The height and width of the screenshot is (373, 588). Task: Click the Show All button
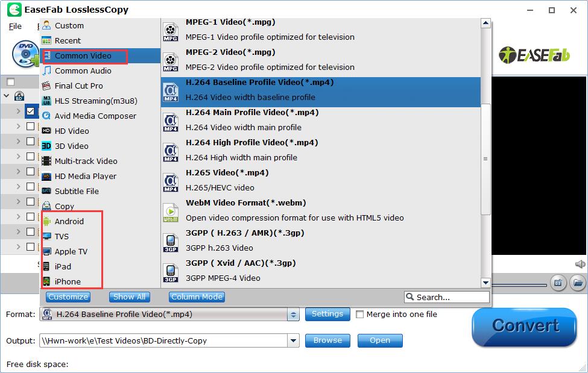tap(130, 297)
